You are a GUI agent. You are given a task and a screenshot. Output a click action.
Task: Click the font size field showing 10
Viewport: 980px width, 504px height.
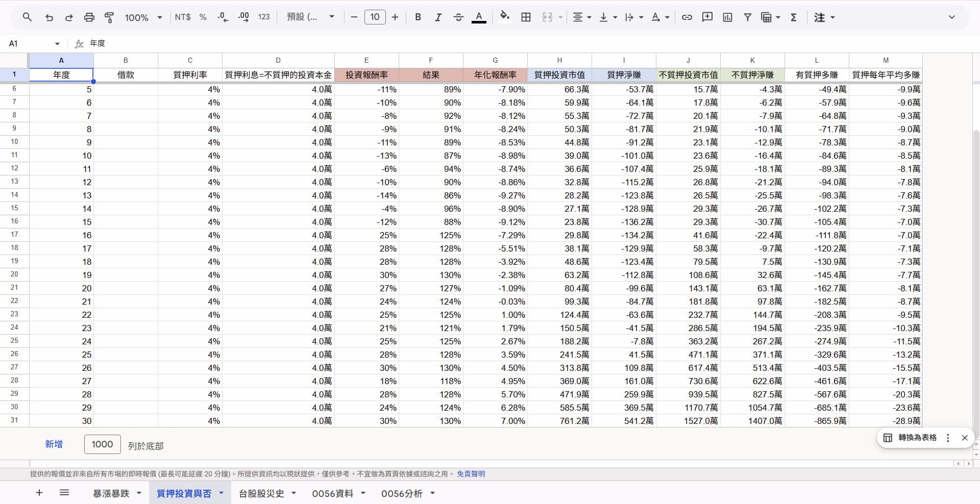point(375,17)
